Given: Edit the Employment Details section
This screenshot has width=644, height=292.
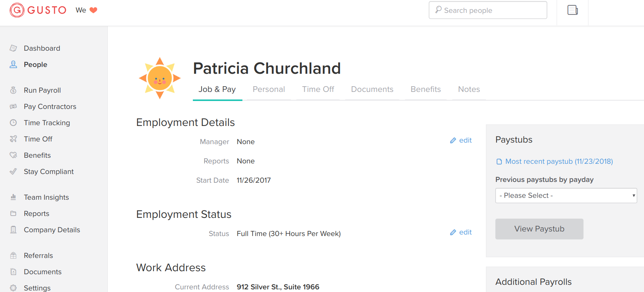Looking at the screenshot, I should pyautogui.click(x=461, y=140).
